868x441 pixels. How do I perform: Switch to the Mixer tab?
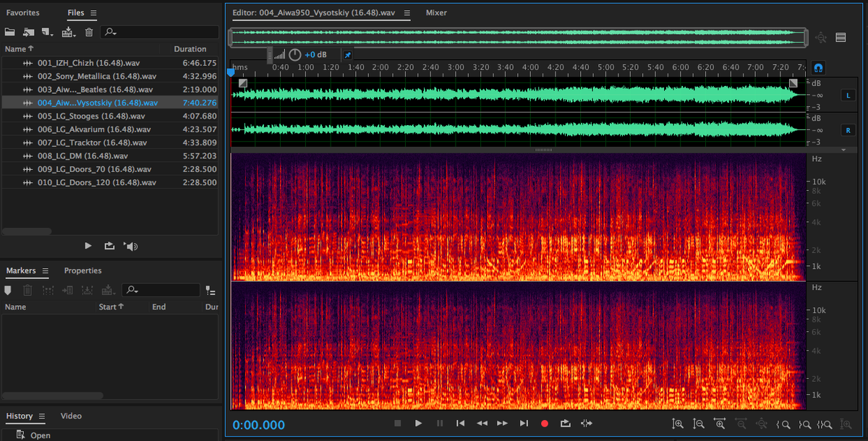[x=436, y=13]
